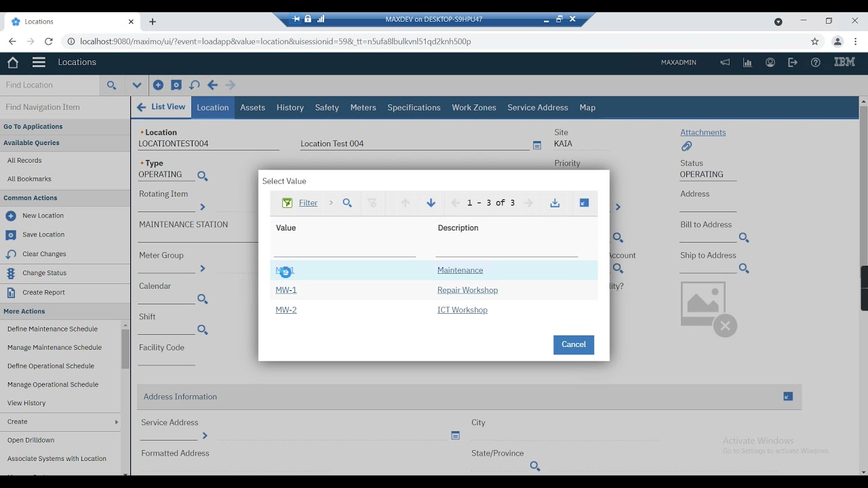The image size is (868, 488).
Task: Switch to the Safety tab
Action: click(327, 108)
